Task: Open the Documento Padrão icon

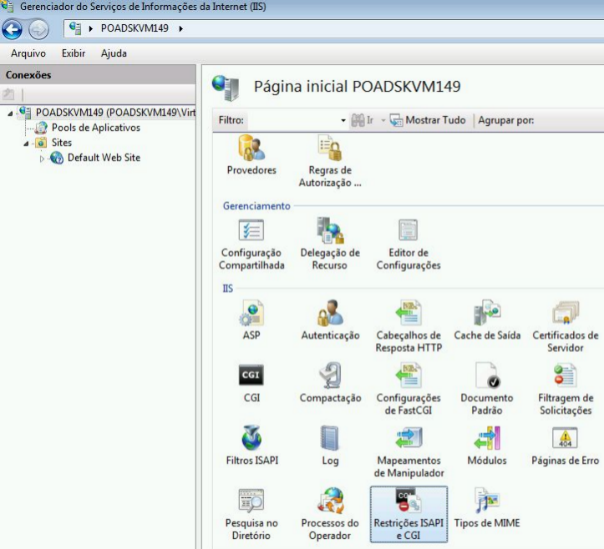Action: (487, 375)
